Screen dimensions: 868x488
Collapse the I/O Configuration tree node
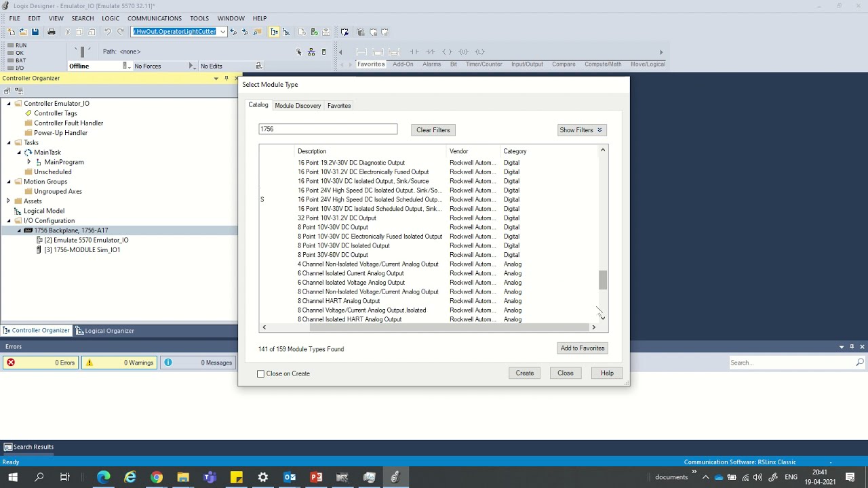[9, 221]
